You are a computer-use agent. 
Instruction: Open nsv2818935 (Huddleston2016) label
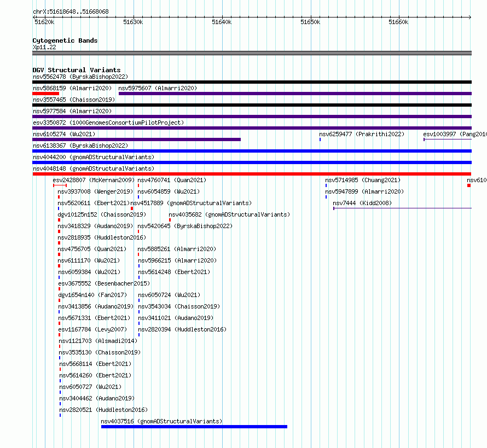(x=102, y=237)
